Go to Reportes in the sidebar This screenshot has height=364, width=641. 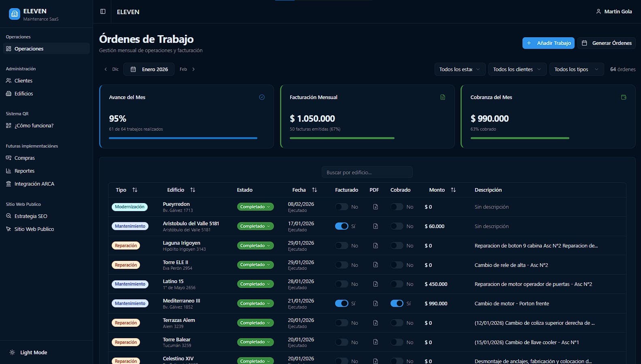[x=24, y=171]
